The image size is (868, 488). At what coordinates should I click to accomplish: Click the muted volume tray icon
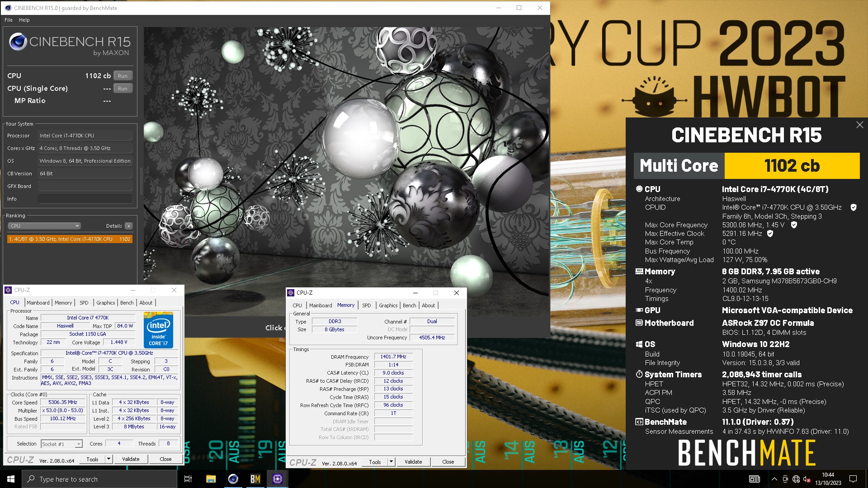click(806, 479)
